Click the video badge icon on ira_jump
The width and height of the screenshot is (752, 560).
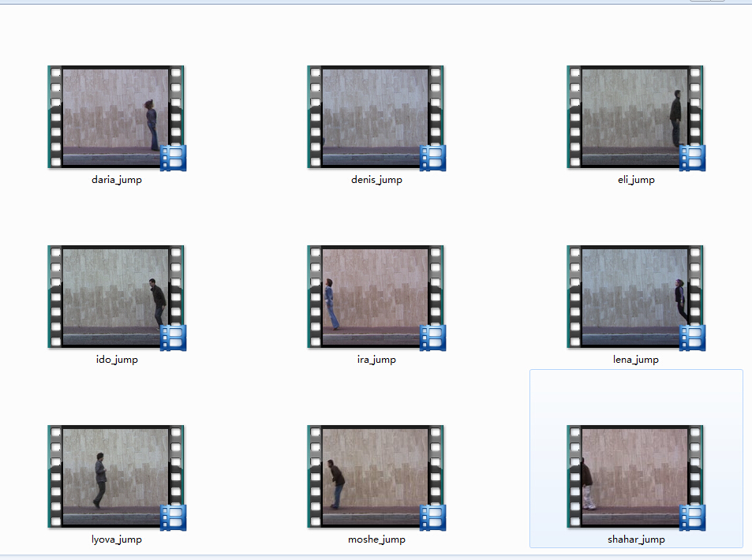click(432, 338)
